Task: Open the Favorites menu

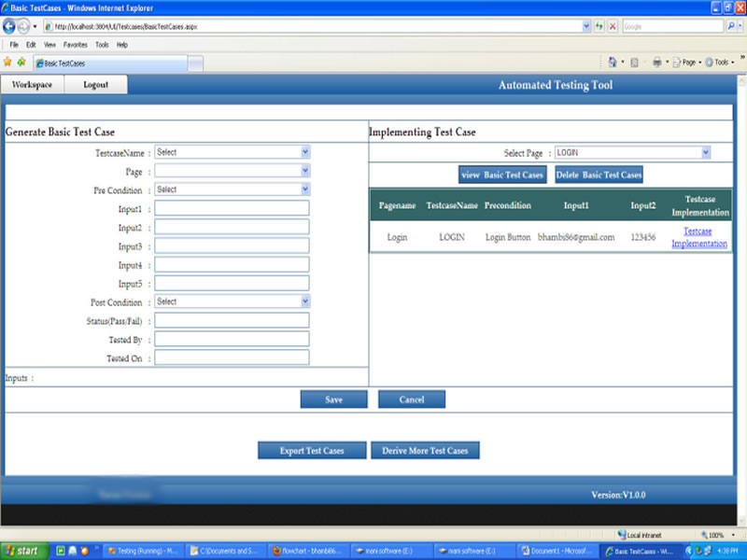Action: point(73,44)
